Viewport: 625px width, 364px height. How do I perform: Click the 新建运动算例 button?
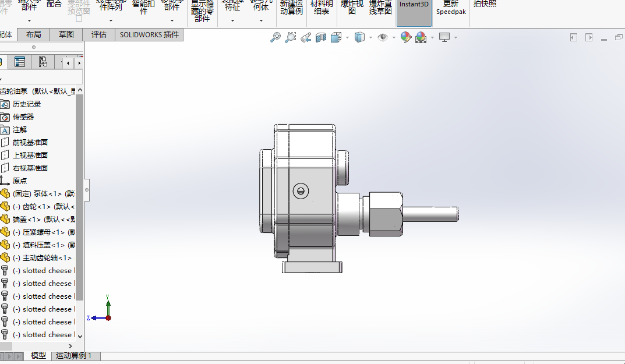(291, 8)
